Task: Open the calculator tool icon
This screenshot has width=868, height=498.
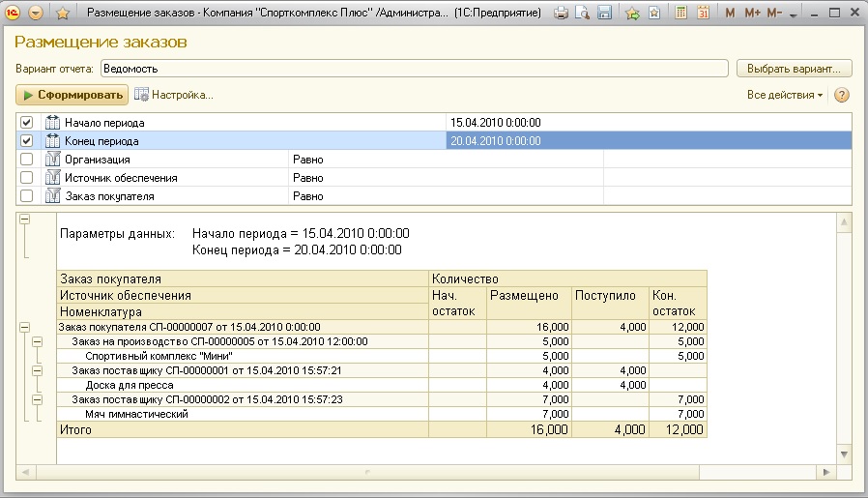Action: pyautogui.click(x=681, y=14)
